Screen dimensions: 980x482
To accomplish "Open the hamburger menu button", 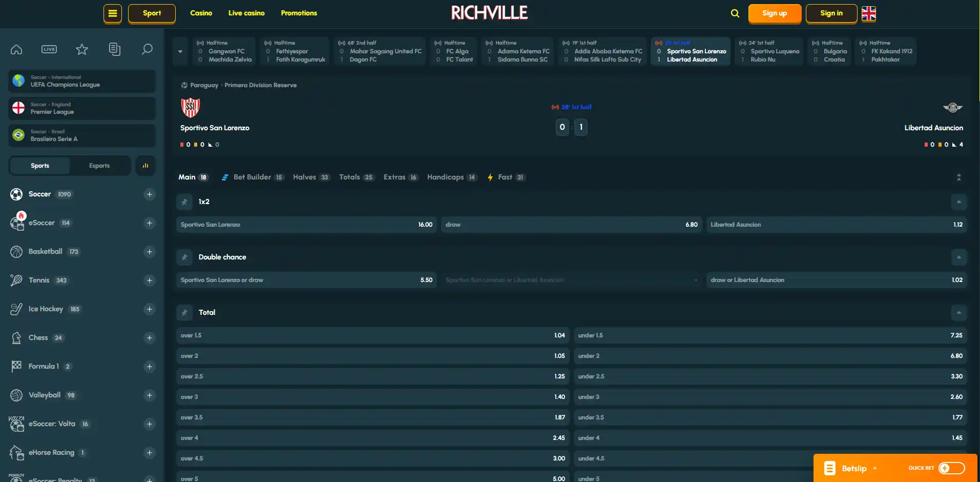I will pyautogui.click(x=113, y=13).
